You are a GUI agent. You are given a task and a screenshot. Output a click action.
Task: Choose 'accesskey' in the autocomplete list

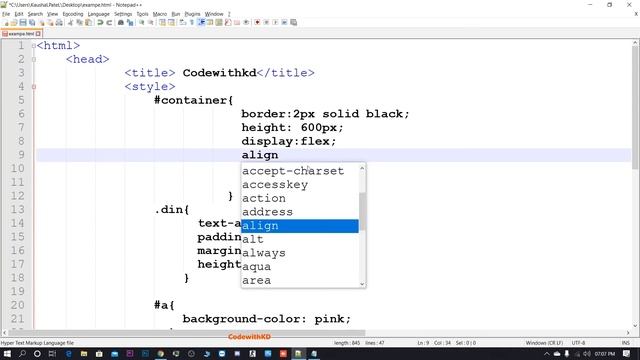tap(300, 184)
